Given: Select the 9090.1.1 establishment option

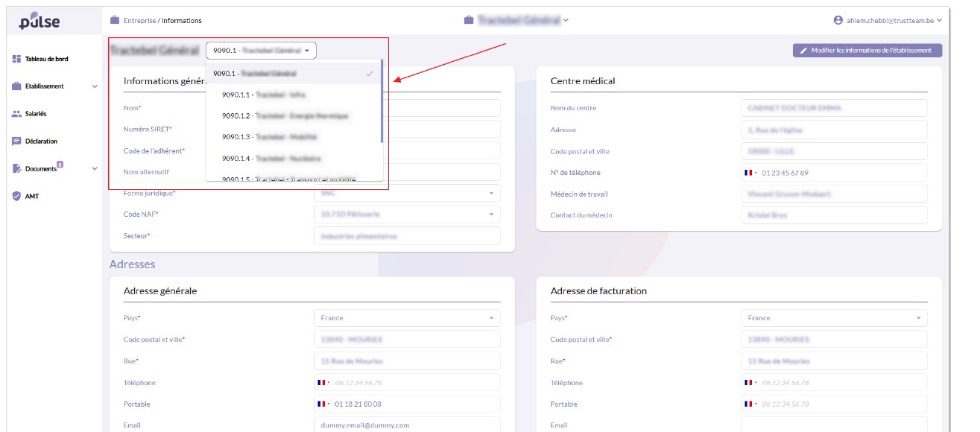Looking at the screenshot, I should [x=293, y=95].
